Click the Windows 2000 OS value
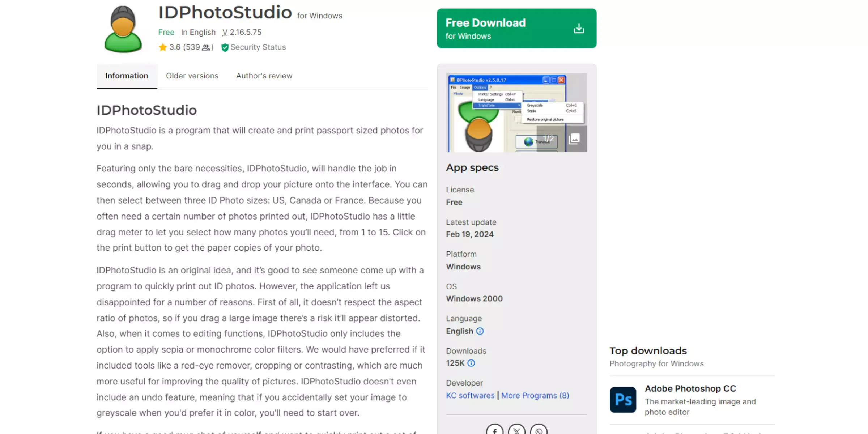868x434 pixels. coord(474,299)
